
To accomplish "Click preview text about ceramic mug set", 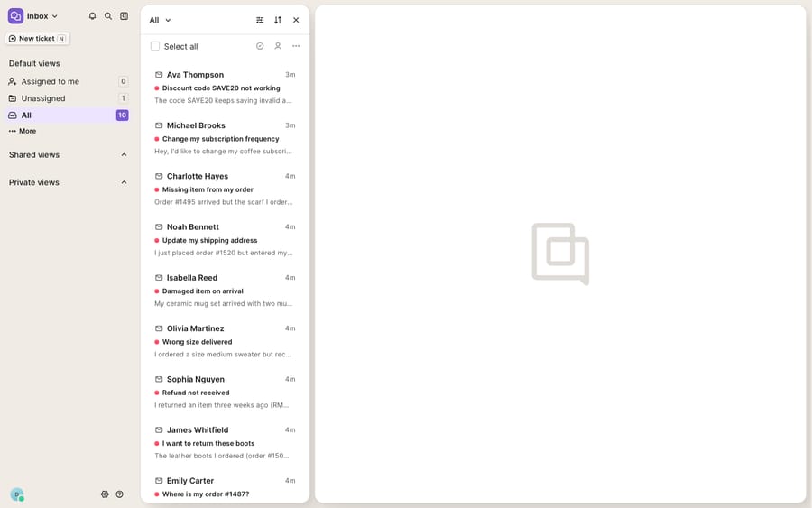I will pyautogui.click(x=223, y=303).
